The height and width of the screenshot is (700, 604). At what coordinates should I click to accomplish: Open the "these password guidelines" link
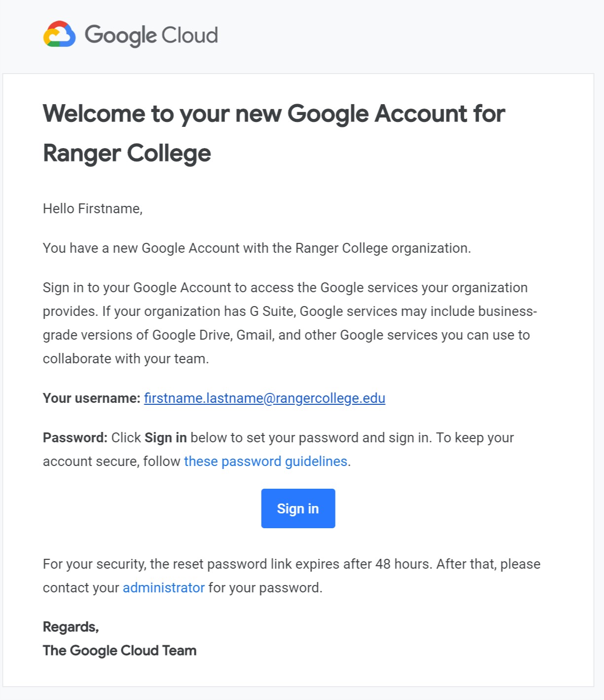[265, 462]
